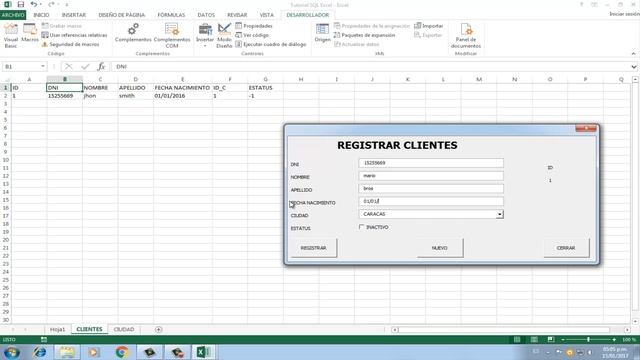Click the CERRAR button

point(566,248)
